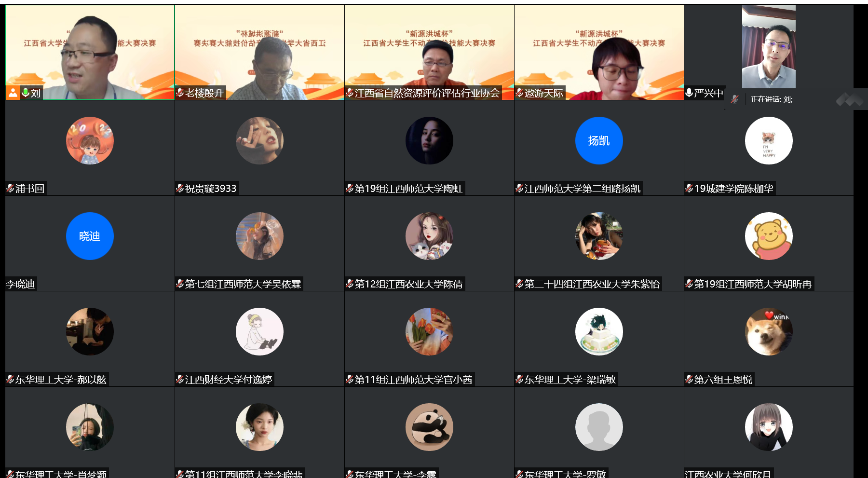Click the panda avatar of 东华理工大学-李霖
This screenshot has width=868, height=478.
point(429,427)
